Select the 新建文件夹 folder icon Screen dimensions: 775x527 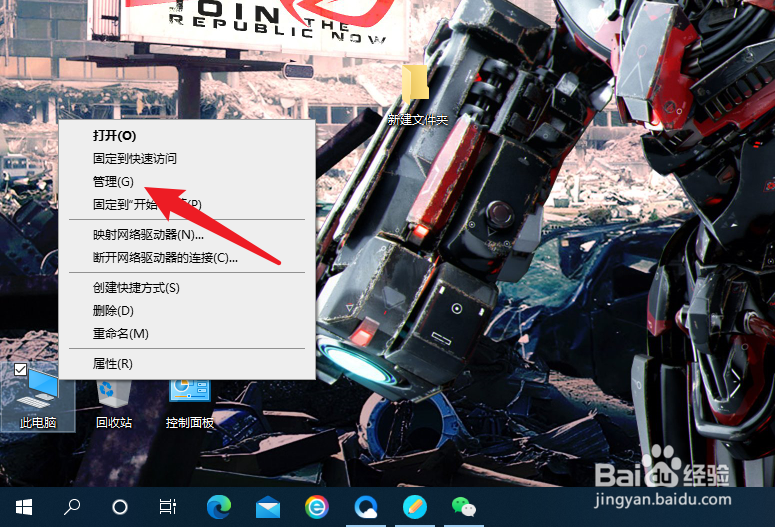coord(418,96)
